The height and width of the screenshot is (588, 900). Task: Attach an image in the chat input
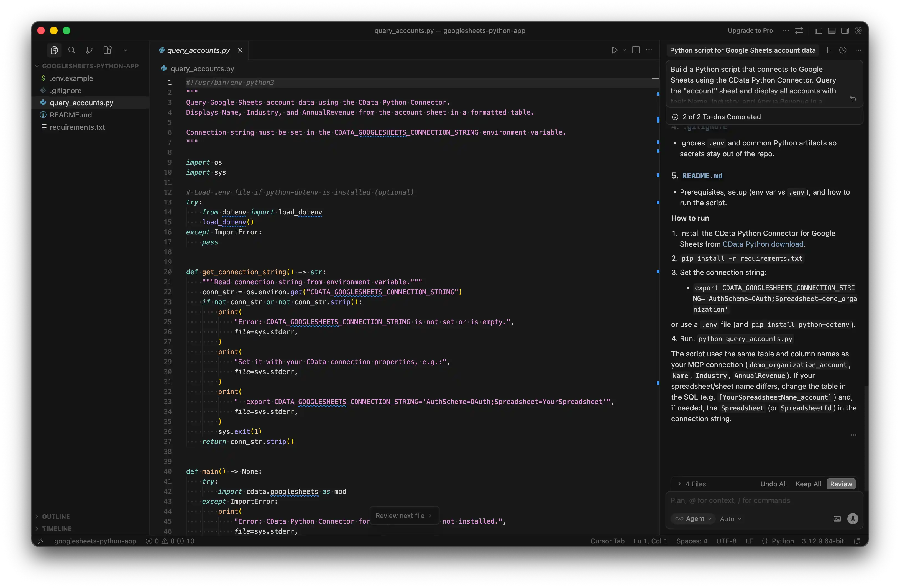tap(837, 518)
